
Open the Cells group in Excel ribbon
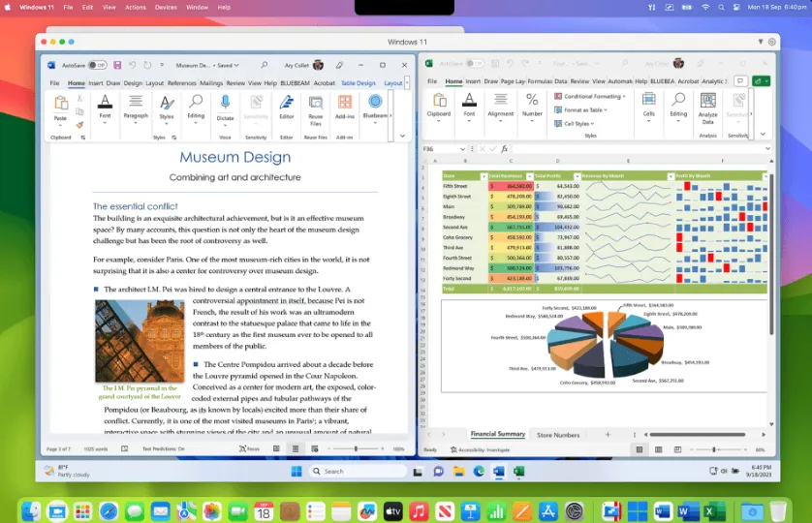click(x=649, y=107)
